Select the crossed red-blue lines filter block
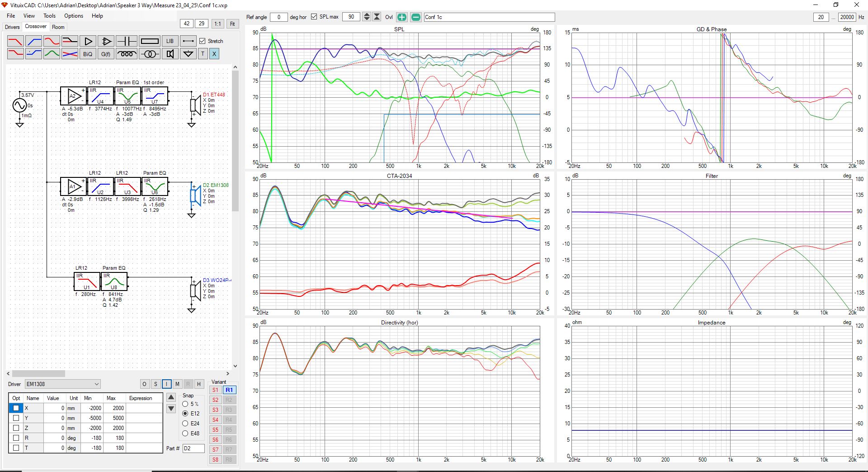Screen dimensions: 868x472 tap(70, 54)
